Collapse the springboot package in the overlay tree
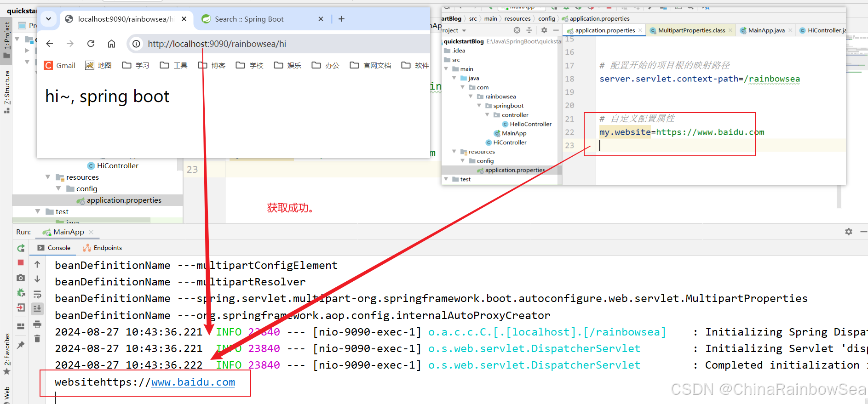Image resolution: width=868 pixels, height=404 pixels. 479,106
